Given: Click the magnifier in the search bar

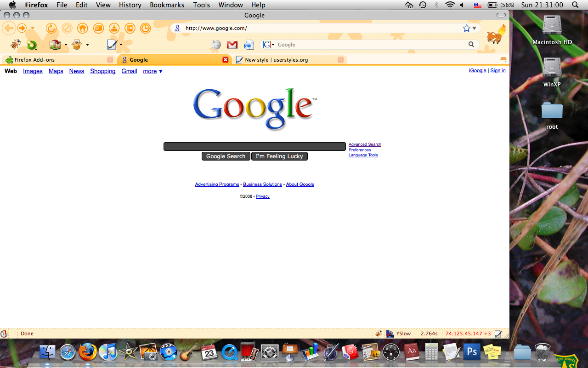Looking at the screenshot, I should tap(471, 45).
